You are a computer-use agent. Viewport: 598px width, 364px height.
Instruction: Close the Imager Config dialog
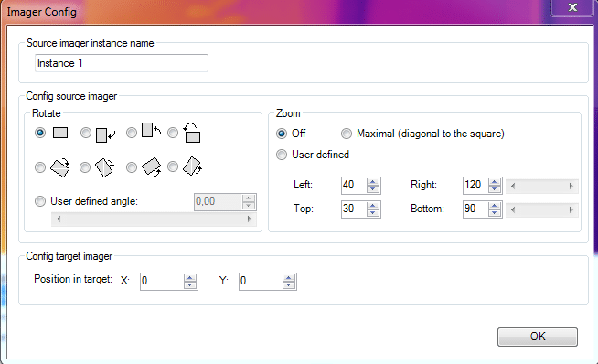pos(572,7)
